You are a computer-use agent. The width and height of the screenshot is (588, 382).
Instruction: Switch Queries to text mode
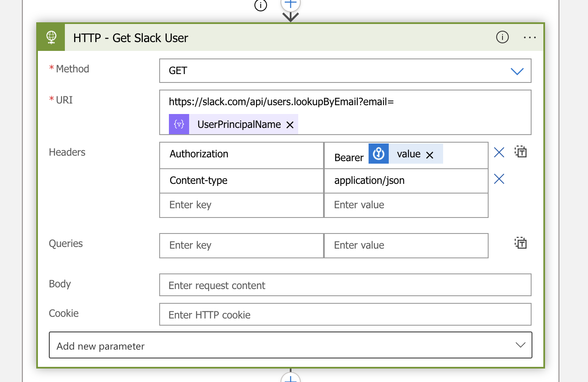click(521, 243)
